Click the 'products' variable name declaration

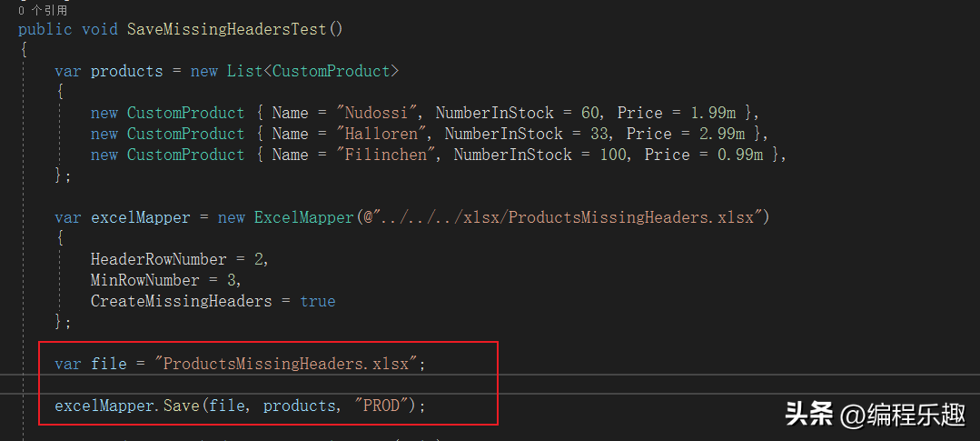click(127, 71)
